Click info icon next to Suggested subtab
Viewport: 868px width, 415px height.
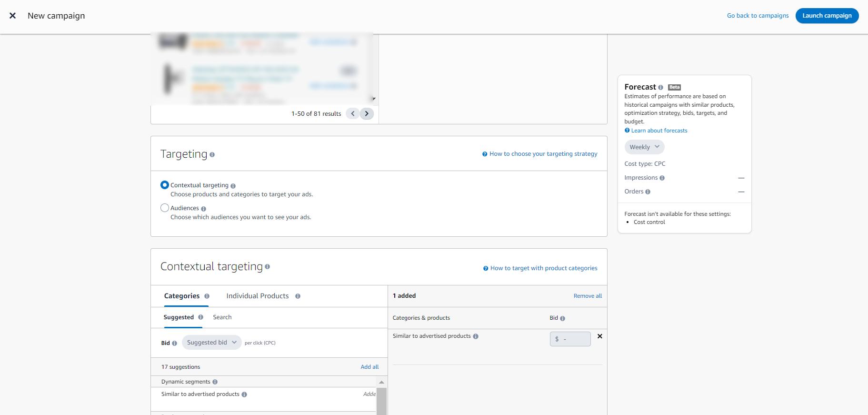200,317
